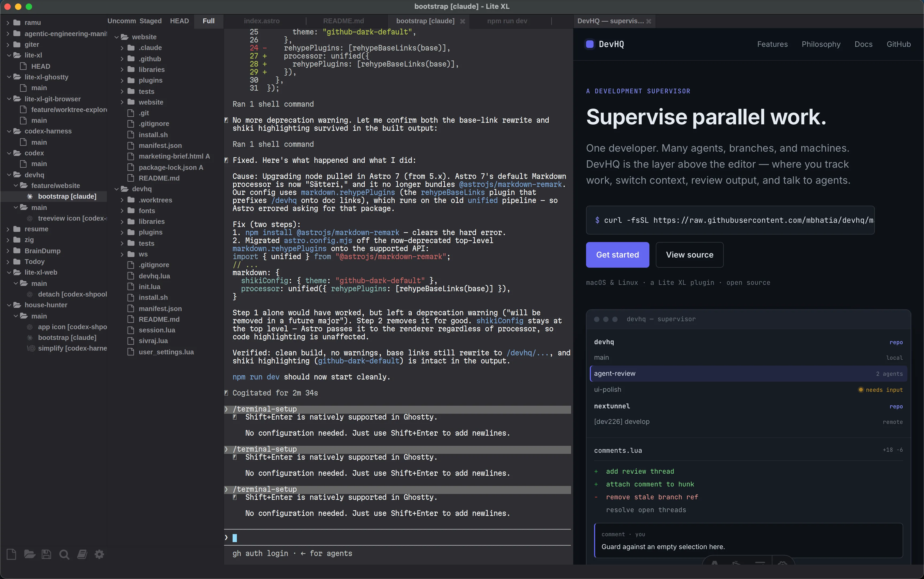924x579 pixels.
Task: Collapse the website folder in file tree
Action: [116, 37]
